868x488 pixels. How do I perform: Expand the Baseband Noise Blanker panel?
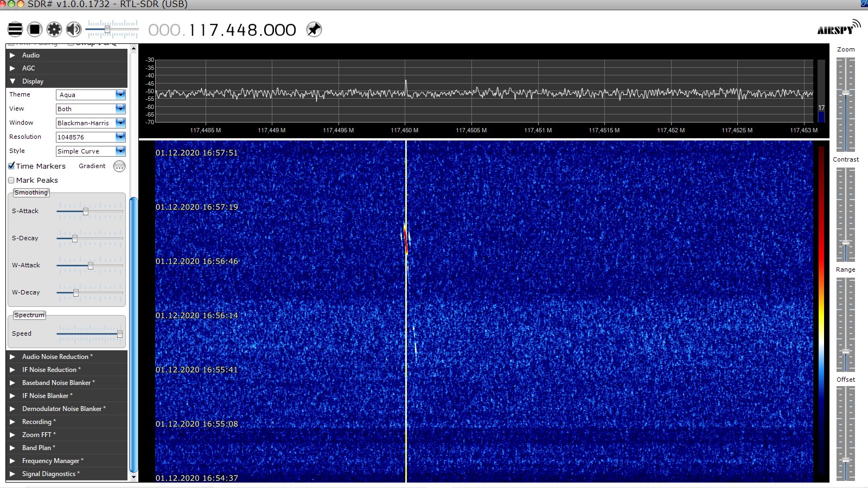(x=67, y=383)
